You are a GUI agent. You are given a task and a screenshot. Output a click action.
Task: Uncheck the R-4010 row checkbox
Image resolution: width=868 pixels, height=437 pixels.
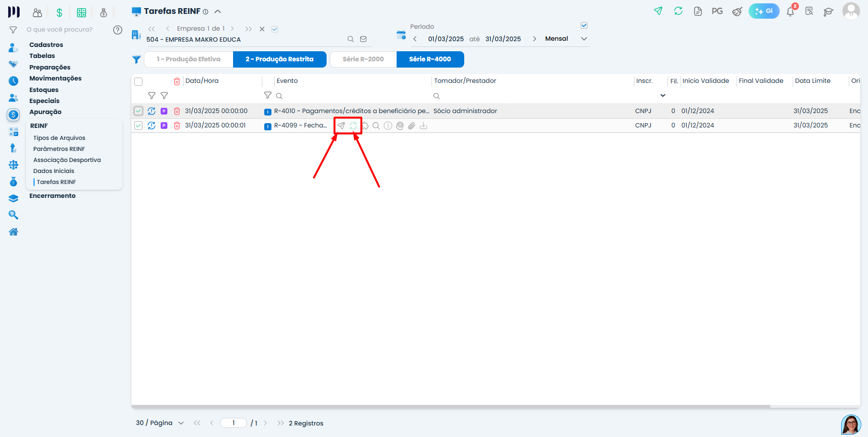[x=139, y=111]
